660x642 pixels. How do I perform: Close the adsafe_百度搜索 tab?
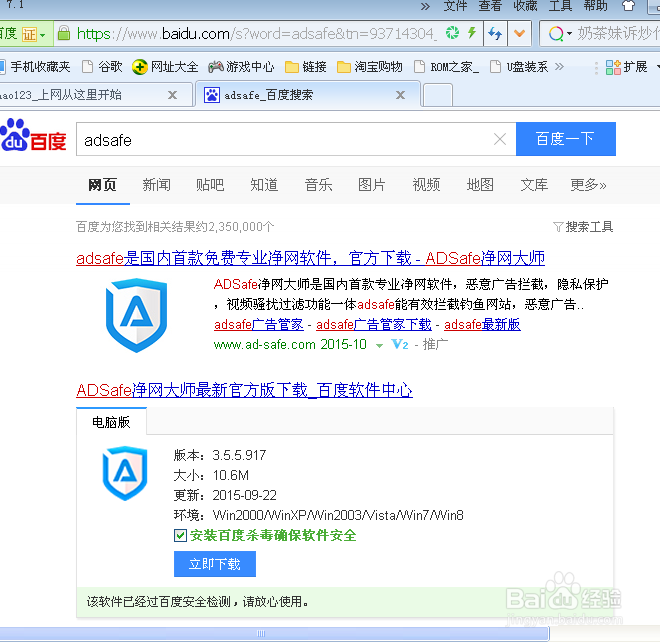(401, 95)
